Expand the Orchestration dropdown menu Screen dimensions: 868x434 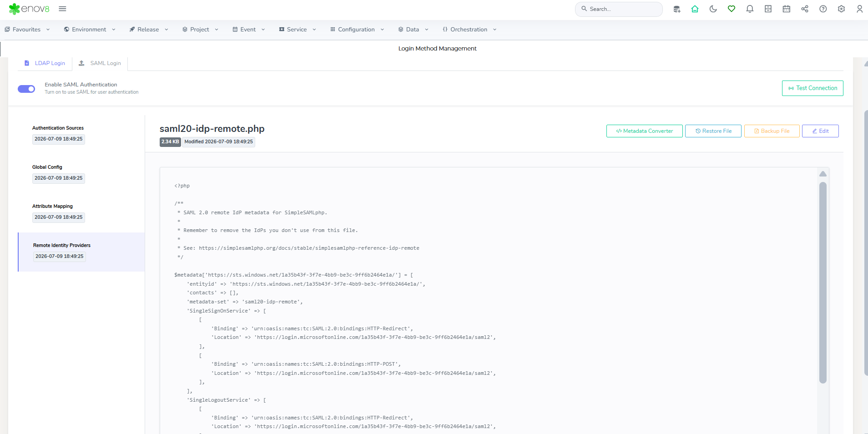469,30
